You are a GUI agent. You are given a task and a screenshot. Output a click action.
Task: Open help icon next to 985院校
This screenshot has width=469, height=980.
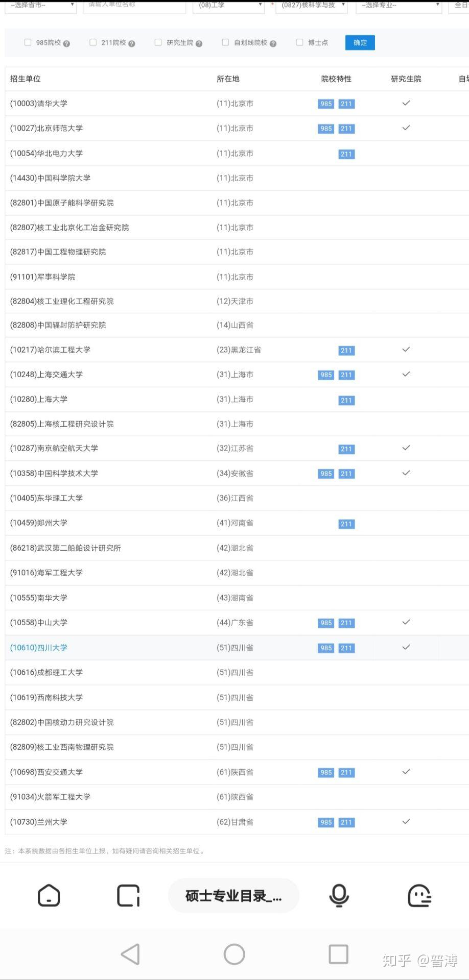(66, 43)
